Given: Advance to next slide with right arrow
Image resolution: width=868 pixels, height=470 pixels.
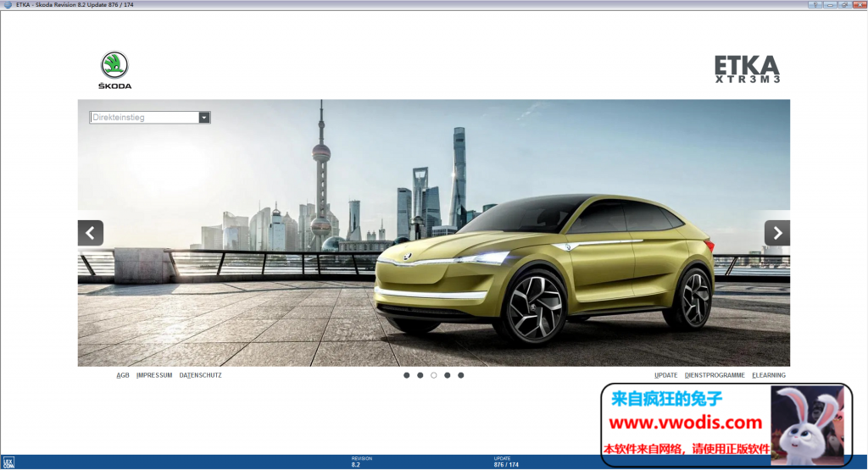Looking at the screenshot, I should point(776,233).
